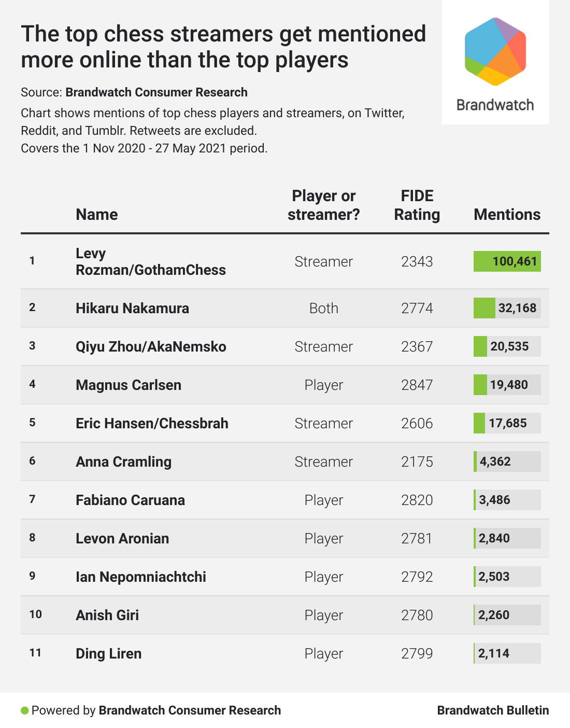This screenshot has width=570, height=728.
Task: Select the Player or streamer? column header
Action: point(323,205)
